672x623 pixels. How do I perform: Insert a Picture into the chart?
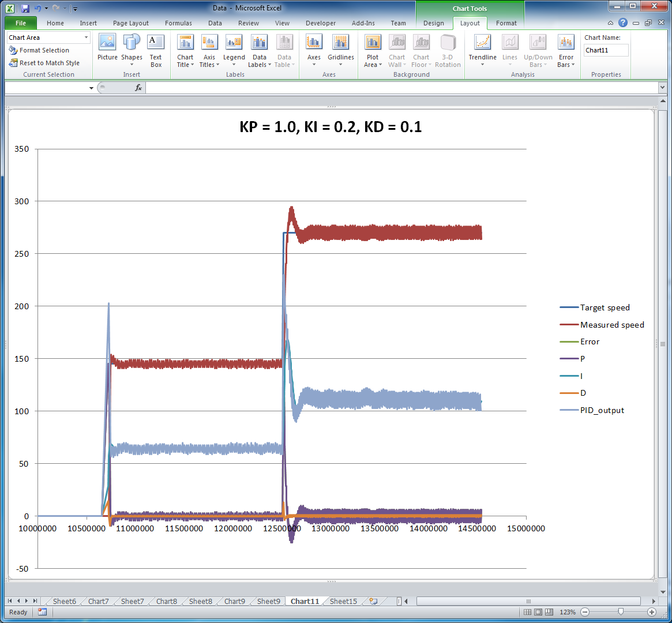tap(107, 47)
